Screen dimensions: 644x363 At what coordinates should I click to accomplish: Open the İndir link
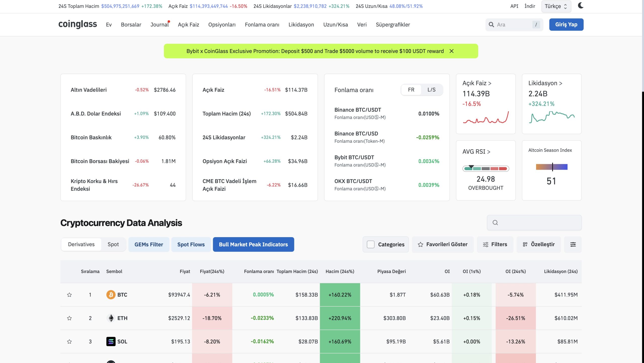pos(530,6)
